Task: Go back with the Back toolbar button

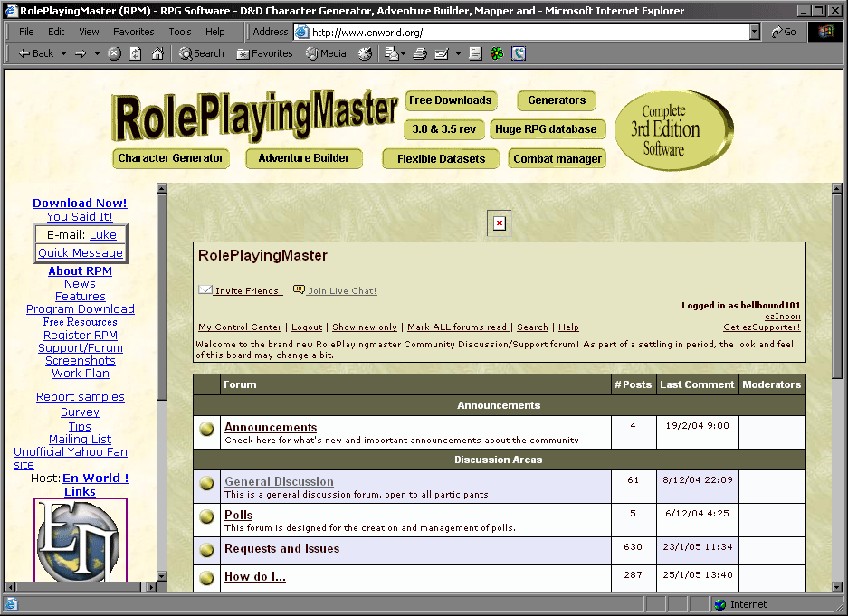Action: (35, 53)
